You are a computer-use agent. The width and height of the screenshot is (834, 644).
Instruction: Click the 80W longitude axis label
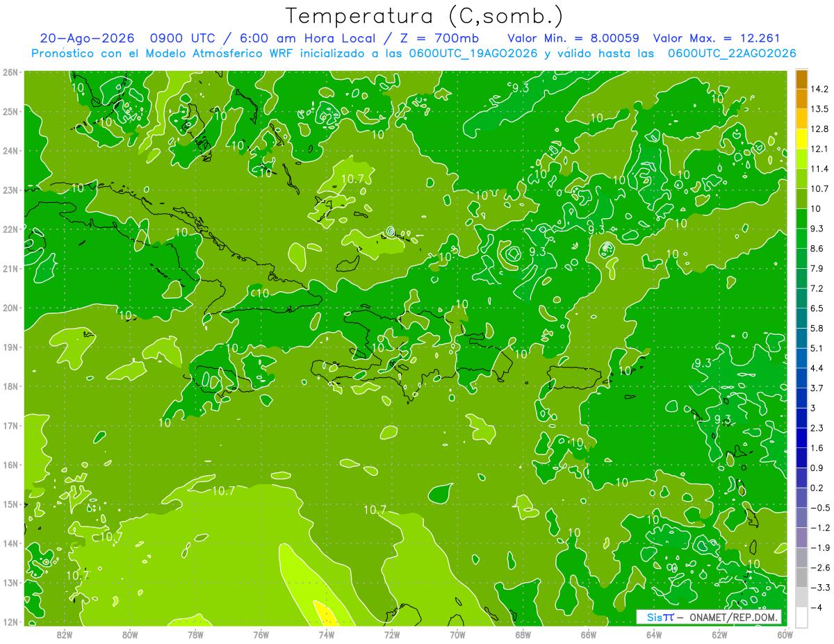click(x=129, y=634)
